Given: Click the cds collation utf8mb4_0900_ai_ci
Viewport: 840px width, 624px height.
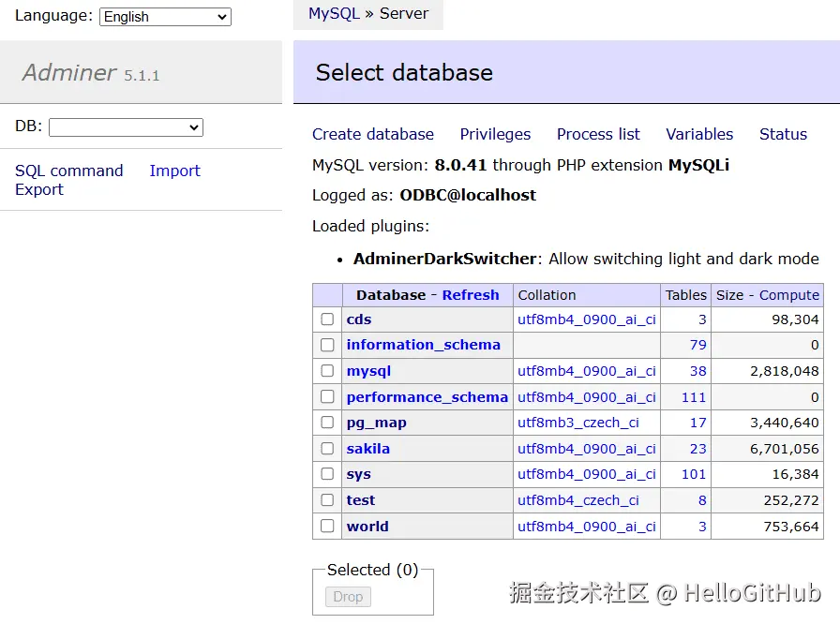Looking at the screenshot, I should click(587, 319).
